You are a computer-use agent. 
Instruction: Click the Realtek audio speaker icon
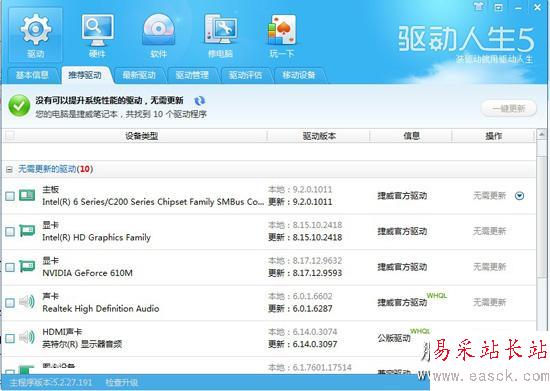27,302
